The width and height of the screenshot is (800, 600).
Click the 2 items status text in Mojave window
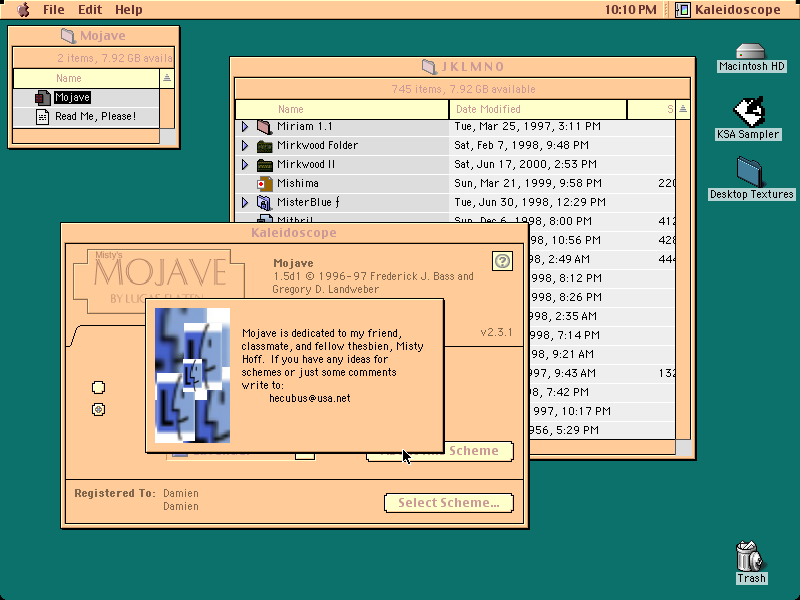click(x=114, y=58)
